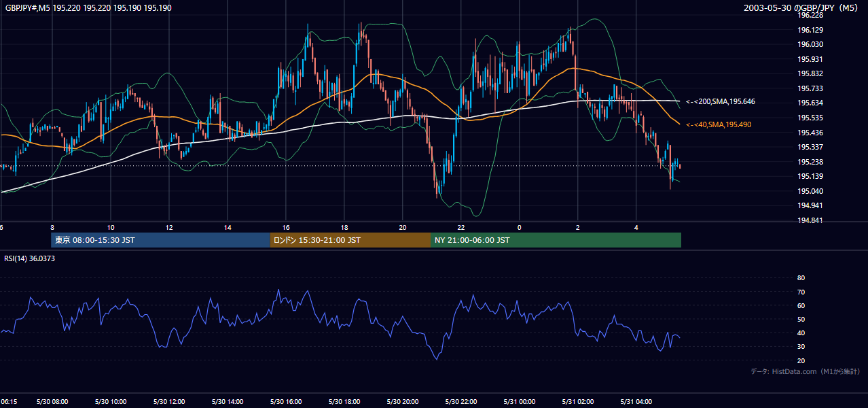Click RSI scale value 70
Viewport: 868px width, 408px height.
[801, 292]
